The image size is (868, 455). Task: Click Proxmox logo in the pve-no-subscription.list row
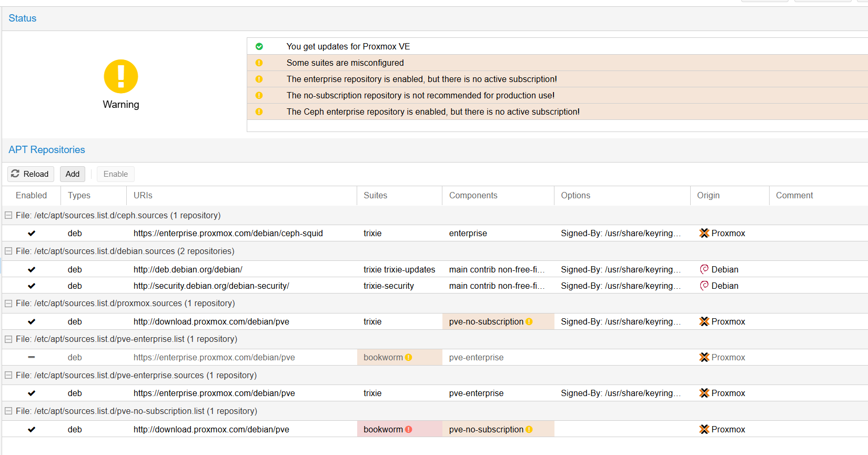pyautogui.click(x=704, y=429)
